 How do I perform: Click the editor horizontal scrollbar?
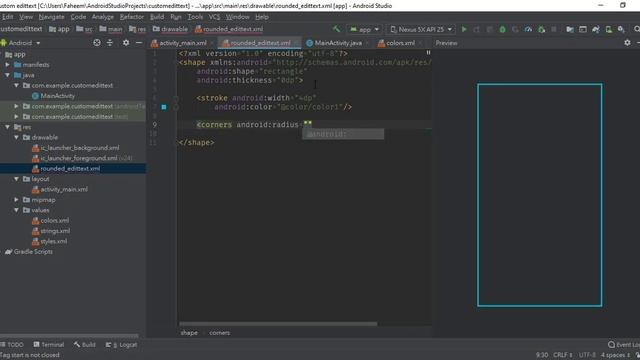pos(278,324)
